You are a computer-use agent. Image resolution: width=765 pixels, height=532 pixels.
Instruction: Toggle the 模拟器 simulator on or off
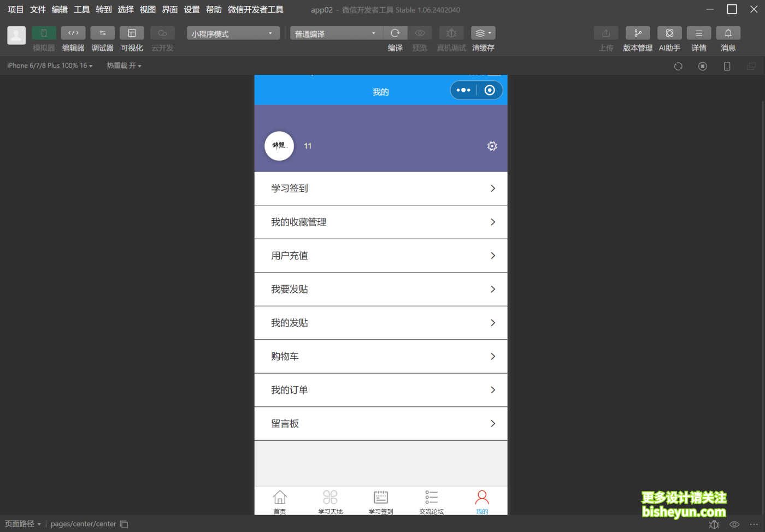44,33
